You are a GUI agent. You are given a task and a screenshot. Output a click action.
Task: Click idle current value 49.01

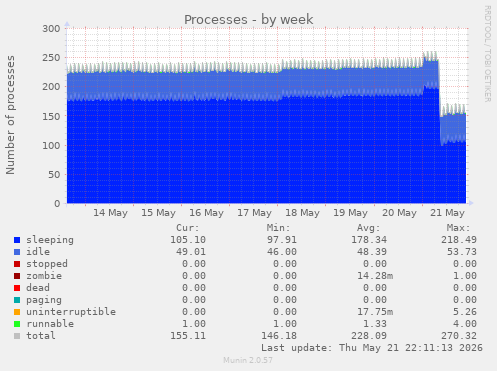click(191, 252)
